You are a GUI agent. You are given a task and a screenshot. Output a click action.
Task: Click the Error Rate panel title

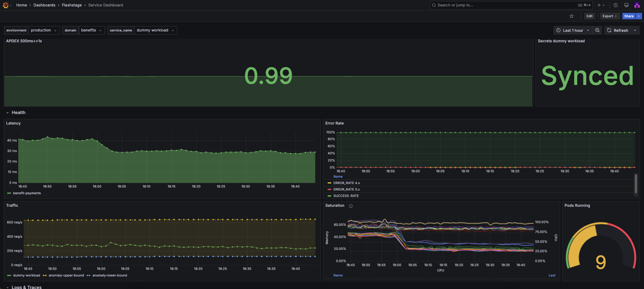(x=334, y=123)
